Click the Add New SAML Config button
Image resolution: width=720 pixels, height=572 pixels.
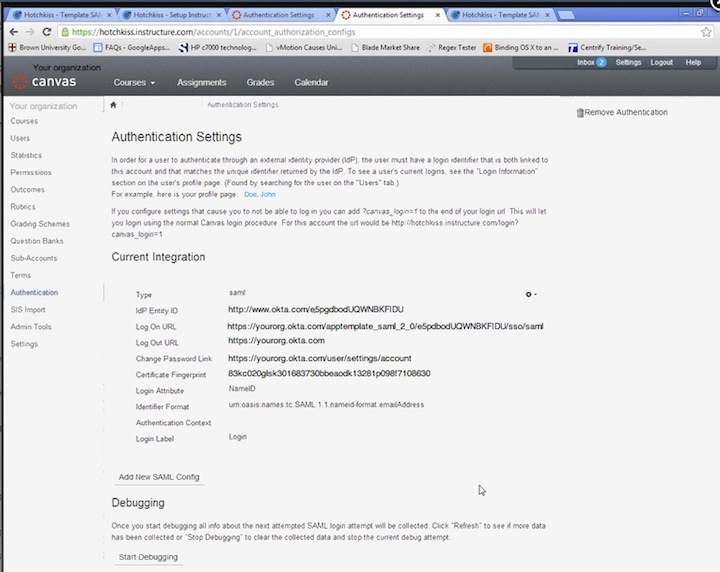tap(159, 477)
